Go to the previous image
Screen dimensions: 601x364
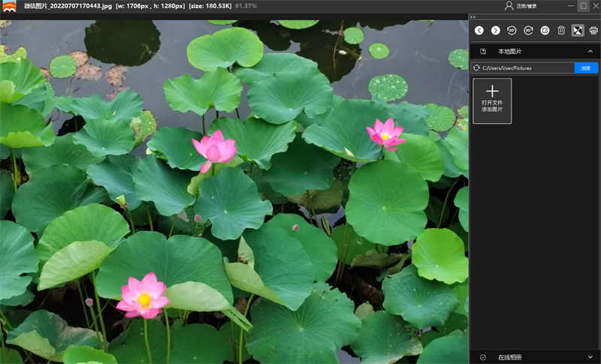[x=479, y=30]
